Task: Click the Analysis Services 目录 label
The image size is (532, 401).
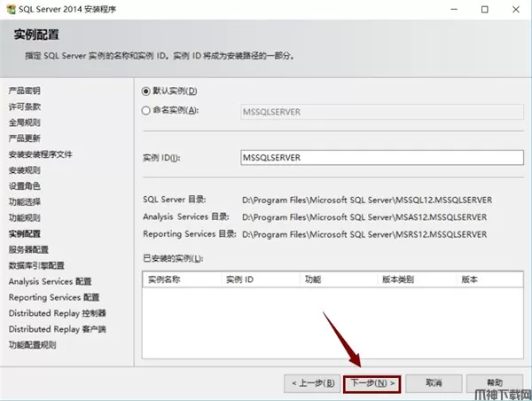Action: click(186, 216)
